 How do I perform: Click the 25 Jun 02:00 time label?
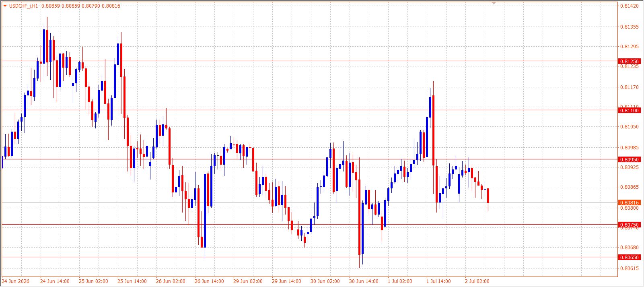coord(93,281)
